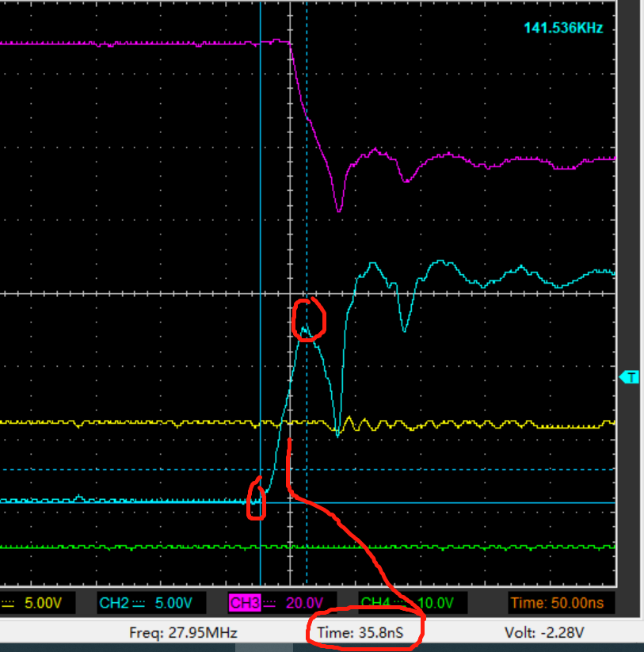Click the yellow channel 5.00V scale value
Viewport: 644px width, 652px height.
tap(44, 603)
